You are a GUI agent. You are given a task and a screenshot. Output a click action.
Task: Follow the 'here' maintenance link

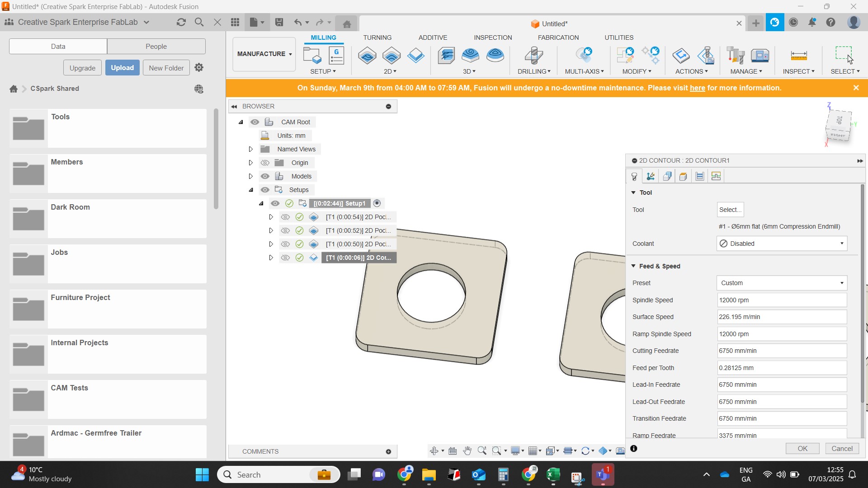click(x=697, y=88)
